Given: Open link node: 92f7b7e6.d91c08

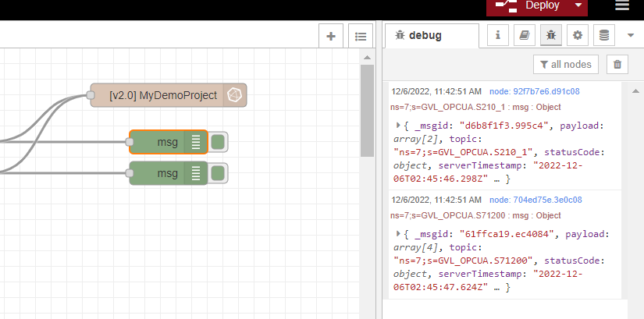Looking at the screenshot, I should tap(535, 91).
